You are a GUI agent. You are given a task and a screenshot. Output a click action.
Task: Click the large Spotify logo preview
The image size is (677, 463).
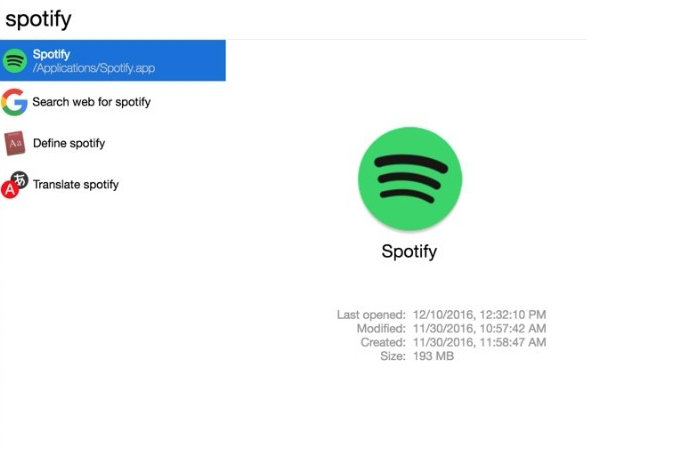point(410,179)
